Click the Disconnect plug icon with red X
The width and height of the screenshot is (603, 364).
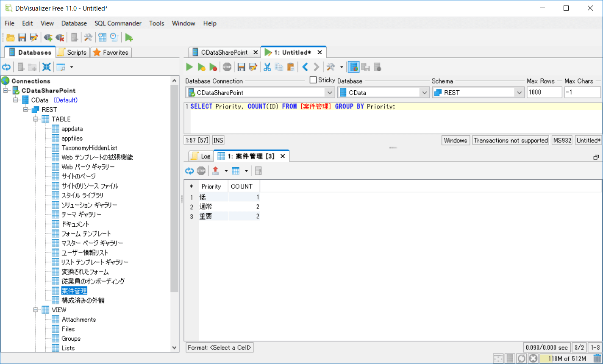(x=60, y=38)
